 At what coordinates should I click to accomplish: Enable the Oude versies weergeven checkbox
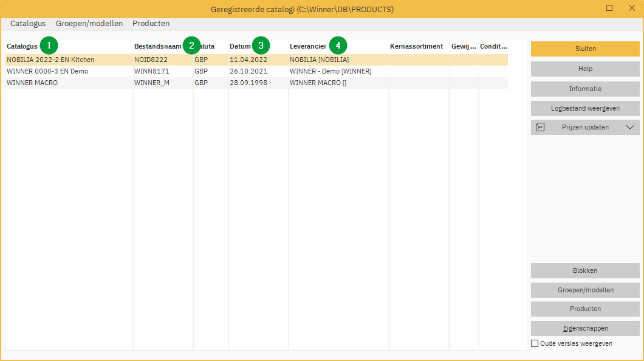[x=535, y=343]
